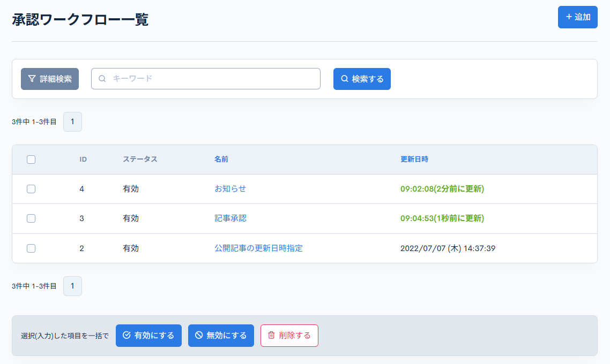
Task: Select page 1 in the bottom pagination
Action: 72,286
